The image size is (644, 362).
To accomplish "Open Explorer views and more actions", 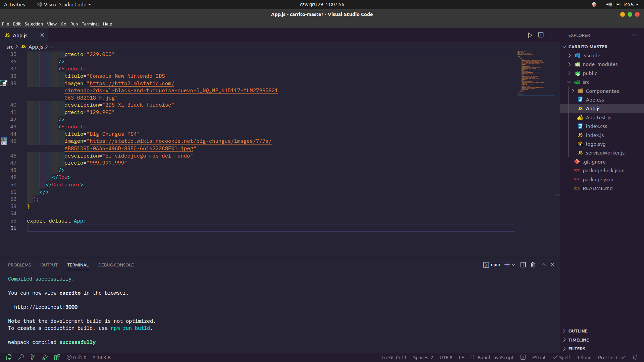I will point(635,35).
